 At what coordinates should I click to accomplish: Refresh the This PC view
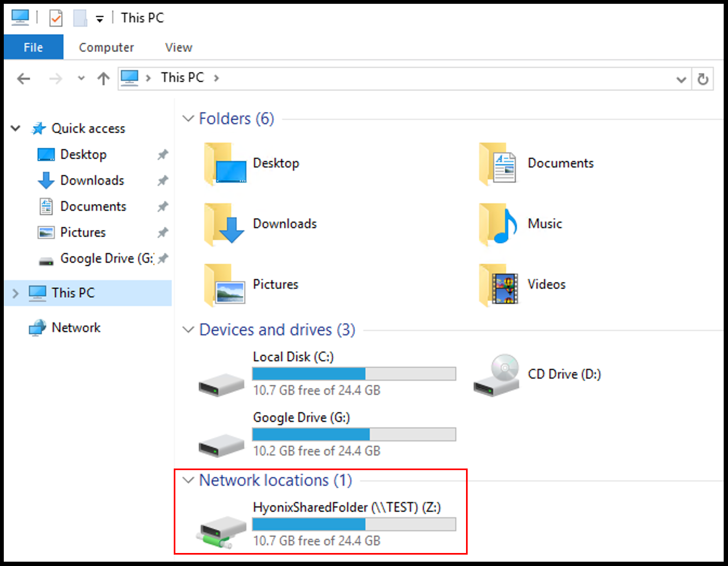coord(703,80)
